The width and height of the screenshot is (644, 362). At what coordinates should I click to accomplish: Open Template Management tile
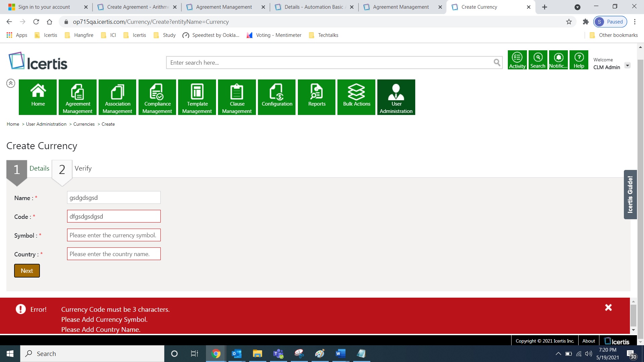click(x=197, y=97)
